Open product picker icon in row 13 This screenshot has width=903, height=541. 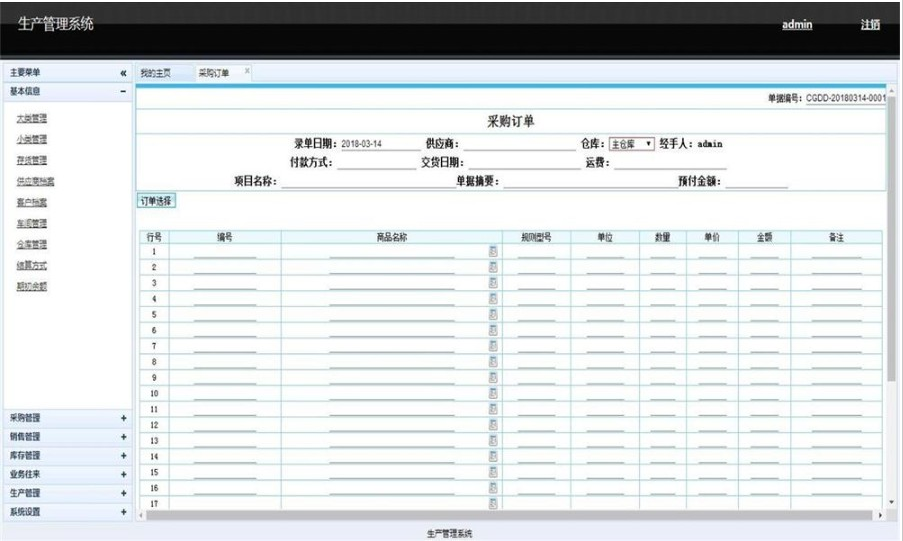(x=493, y=440)
